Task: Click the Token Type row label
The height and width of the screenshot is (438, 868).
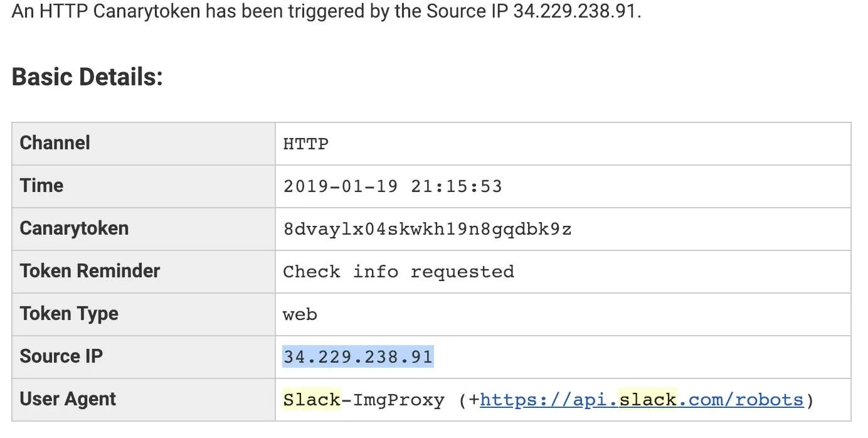Action: pos(69,314)
